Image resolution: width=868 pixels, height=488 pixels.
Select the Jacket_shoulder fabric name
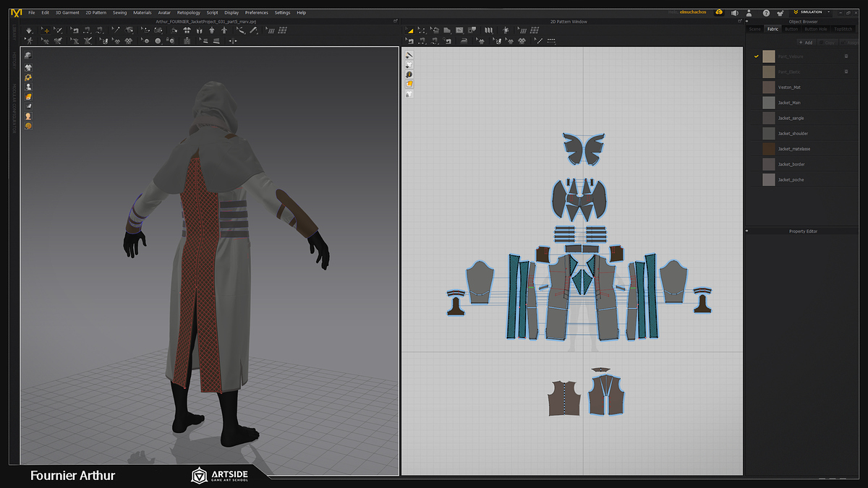(x=793, y=134)
